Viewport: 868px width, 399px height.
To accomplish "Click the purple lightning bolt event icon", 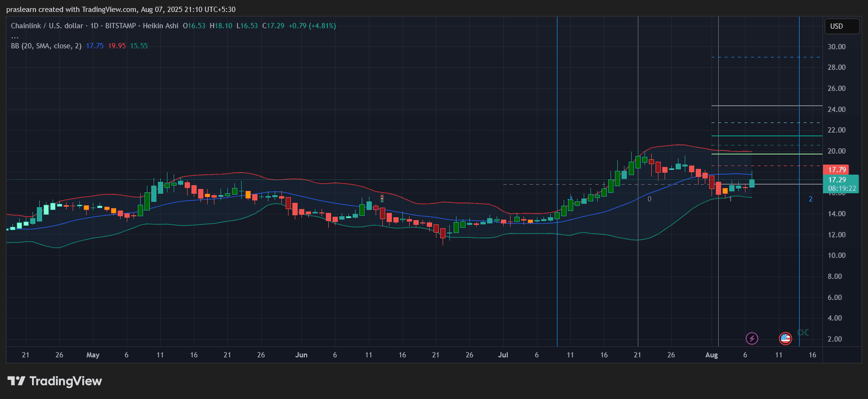I will 752,339.
